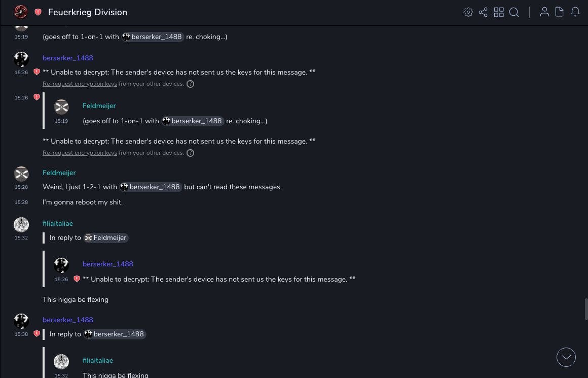The height and width of the screenshot is (378, 588).
Task: Click the room avatar in header
Action: tap(21, 12)
